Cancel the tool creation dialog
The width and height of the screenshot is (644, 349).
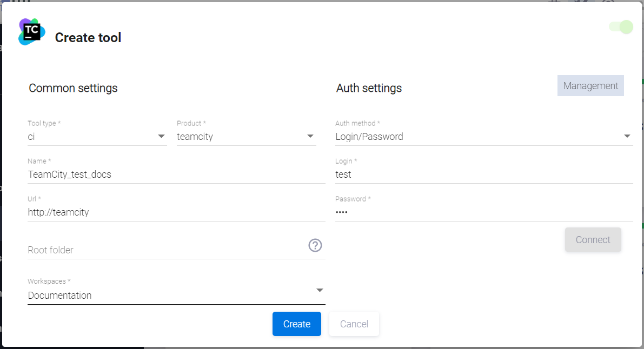coord(354,324)
